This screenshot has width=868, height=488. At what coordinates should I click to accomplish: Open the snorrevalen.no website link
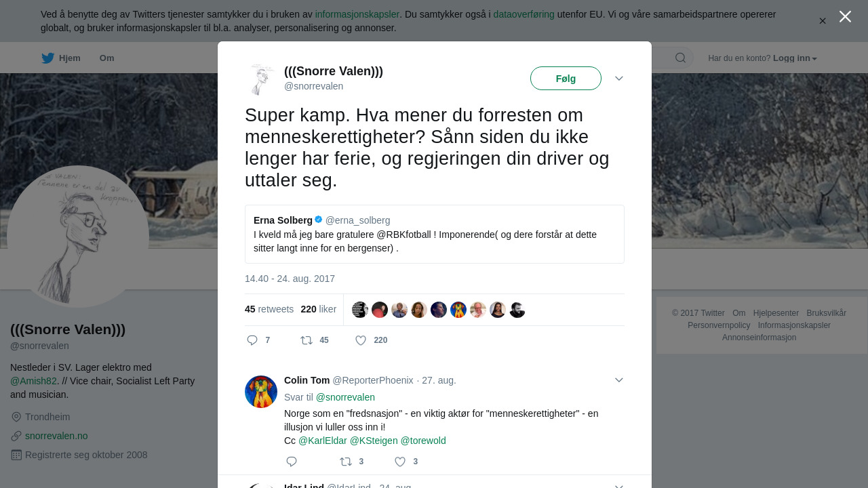(x=56, y=436)
